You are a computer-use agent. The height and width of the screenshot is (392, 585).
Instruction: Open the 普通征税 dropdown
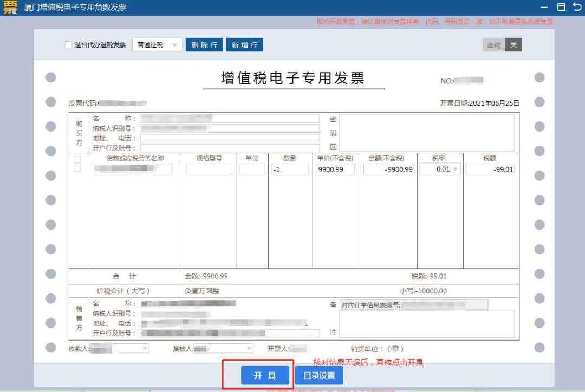point(157,45)
